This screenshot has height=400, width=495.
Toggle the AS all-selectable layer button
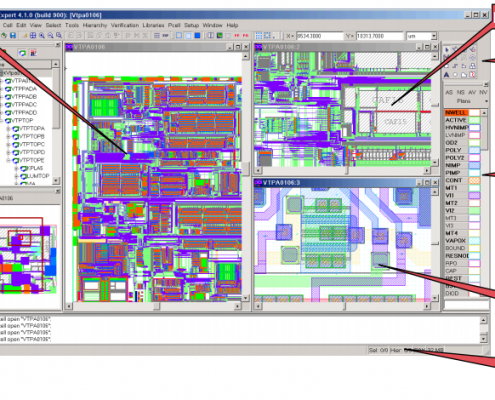point(449,92)
